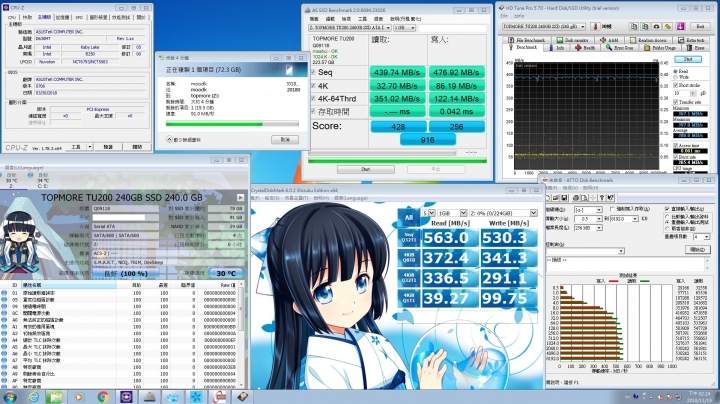Toggle the Access time checkbox in HD Tune
Screen dimensions: 720x404
point(675,146)
